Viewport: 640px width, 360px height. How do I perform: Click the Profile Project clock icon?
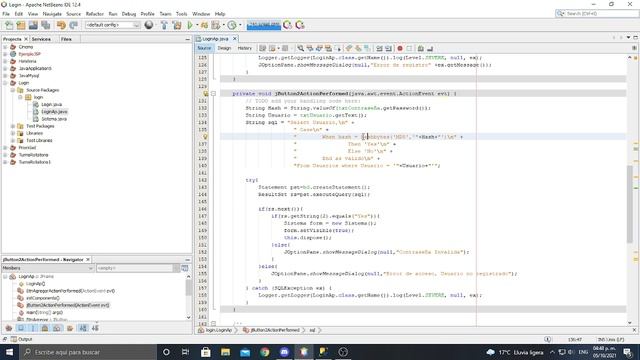coord(232,25)
